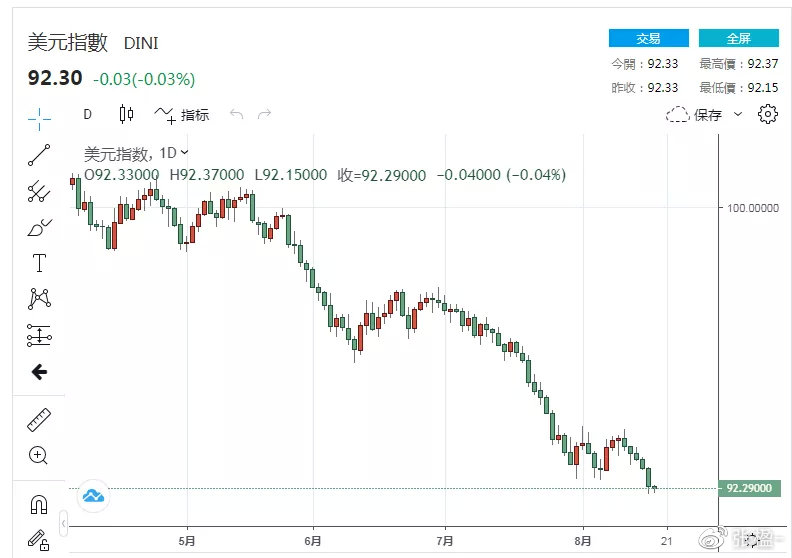Click the 最高價 92.37 value
Screen dimensions: 792x558
click(763, 64)
